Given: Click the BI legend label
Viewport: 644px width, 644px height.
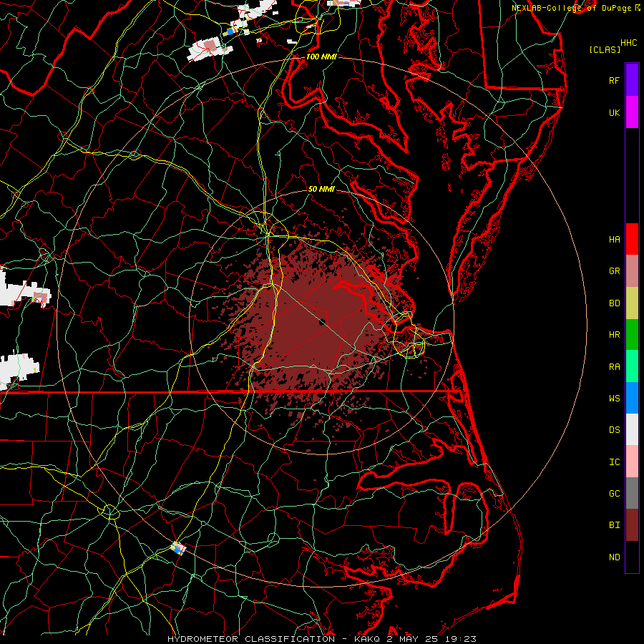Looking at the screenshot, I should pyautogui.click(x=614, y=525).
